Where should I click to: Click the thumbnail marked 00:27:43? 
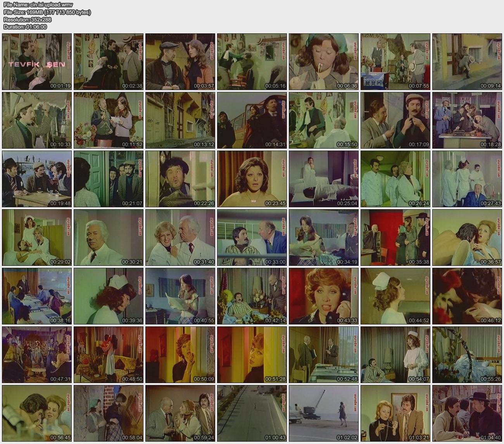pyautogui.click(x=467, y=179)
